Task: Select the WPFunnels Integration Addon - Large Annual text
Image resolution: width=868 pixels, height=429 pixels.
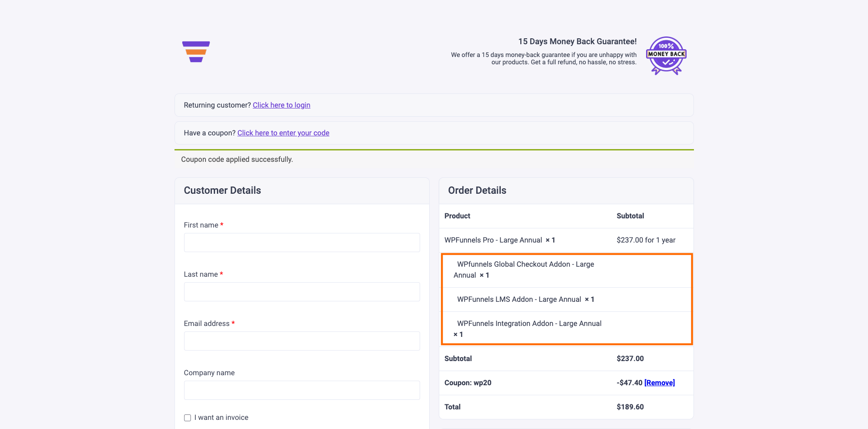Action: 529,323
